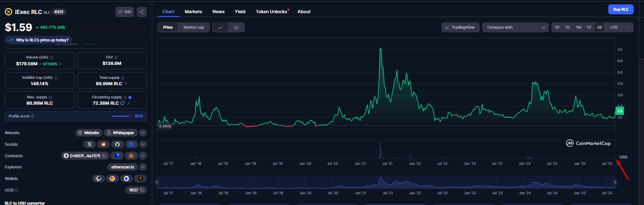This screenshot has width=644, height=205.
Task: Open the Website link button
Action: tap(89, 133)
